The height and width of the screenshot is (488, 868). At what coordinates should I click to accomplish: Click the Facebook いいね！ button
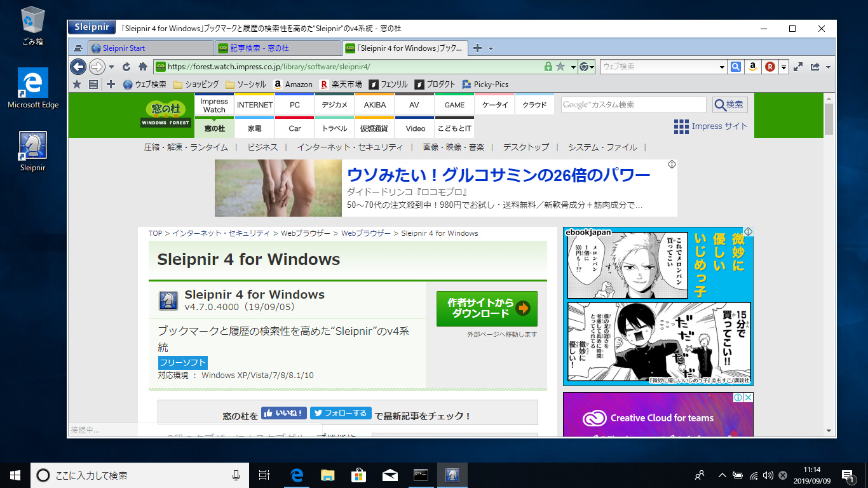[x=283, y=413]
